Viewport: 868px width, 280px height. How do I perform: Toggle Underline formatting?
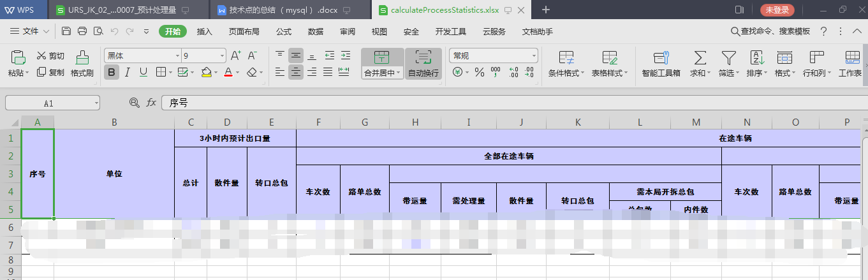click(143, 72)
